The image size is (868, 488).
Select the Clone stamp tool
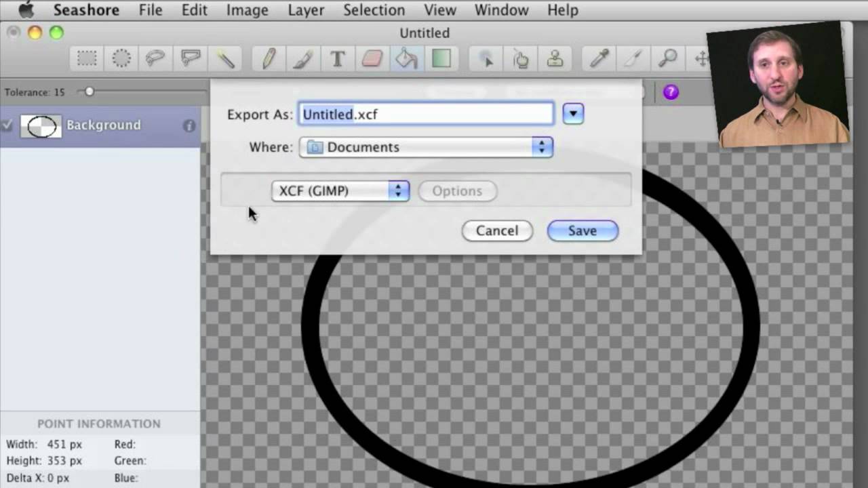click(555, 59)
